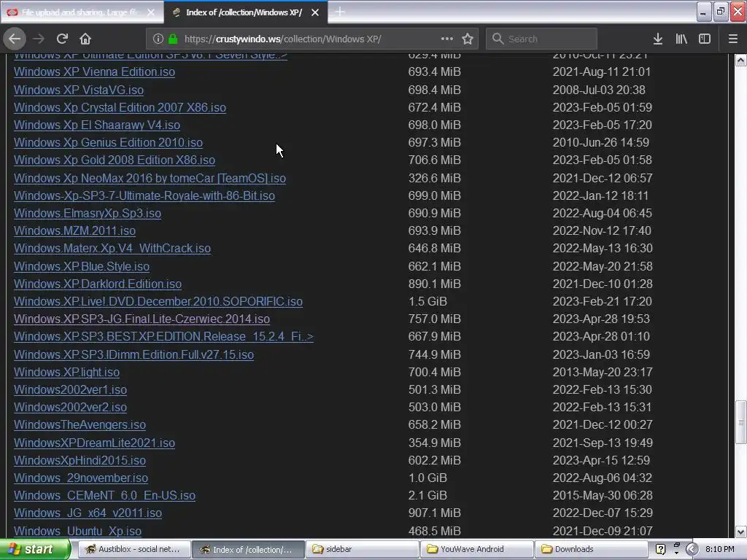Switch to YouWave Android taskbar item

(476, 550)
